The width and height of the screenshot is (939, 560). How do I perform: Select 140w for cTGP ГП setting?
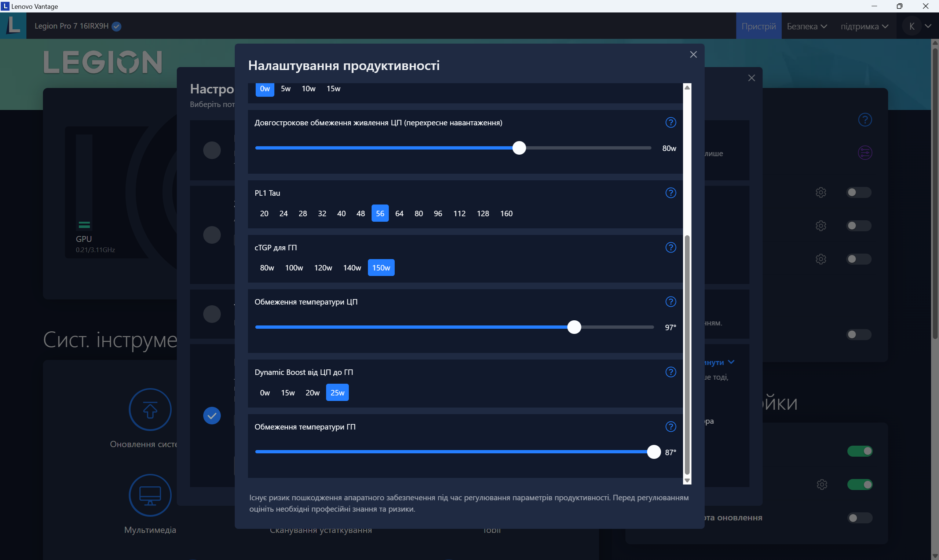(x=352, y=267)
